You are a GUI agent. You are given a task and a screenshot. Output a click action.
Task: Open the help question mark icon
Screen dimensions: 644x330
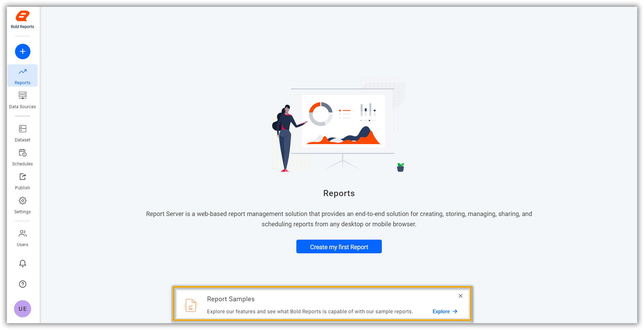(x=23, y=284)
